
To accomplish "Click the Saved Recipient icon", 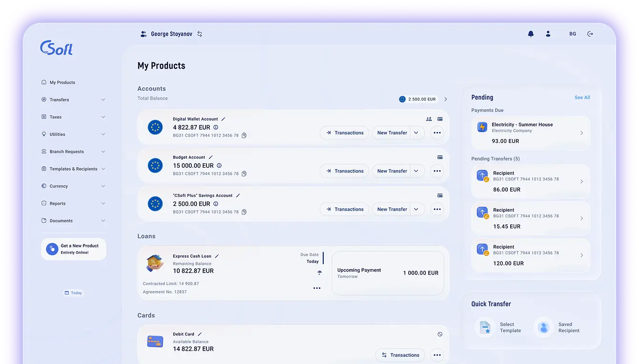I will 543,327.
